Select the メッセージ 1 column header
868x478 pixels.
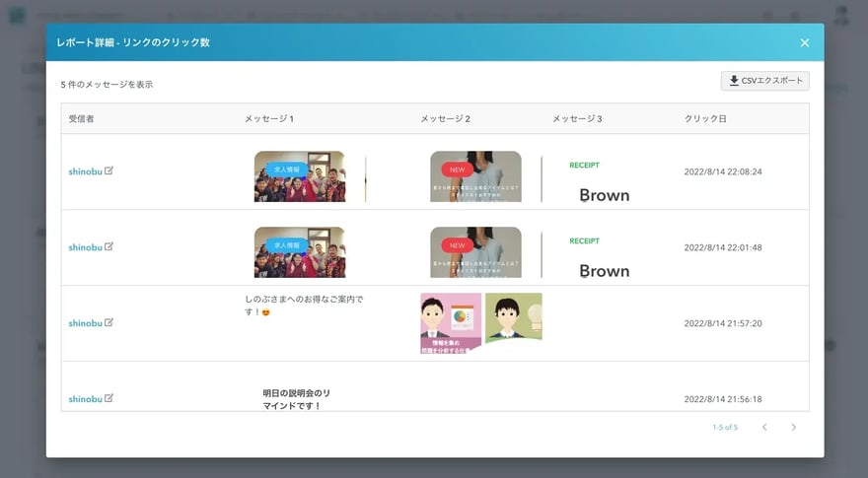tap(269, 119)
